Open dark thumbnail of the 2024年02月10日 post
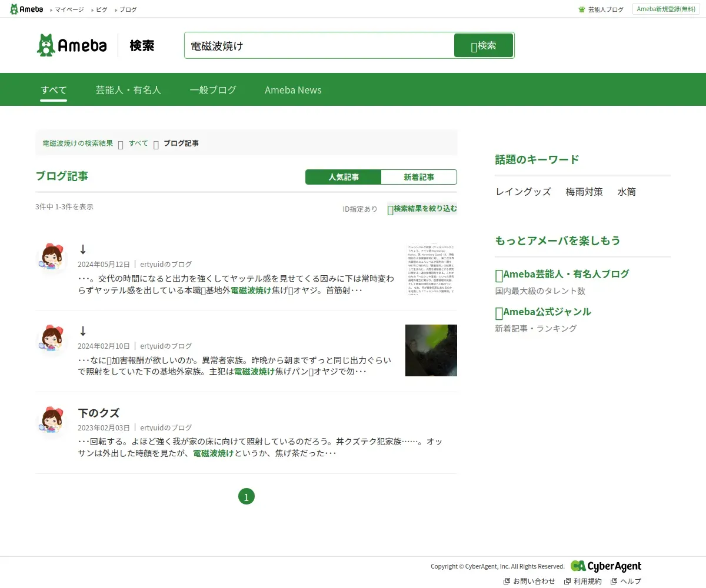The height and width of the screenshot is (588, 706). tap(431, 350)
